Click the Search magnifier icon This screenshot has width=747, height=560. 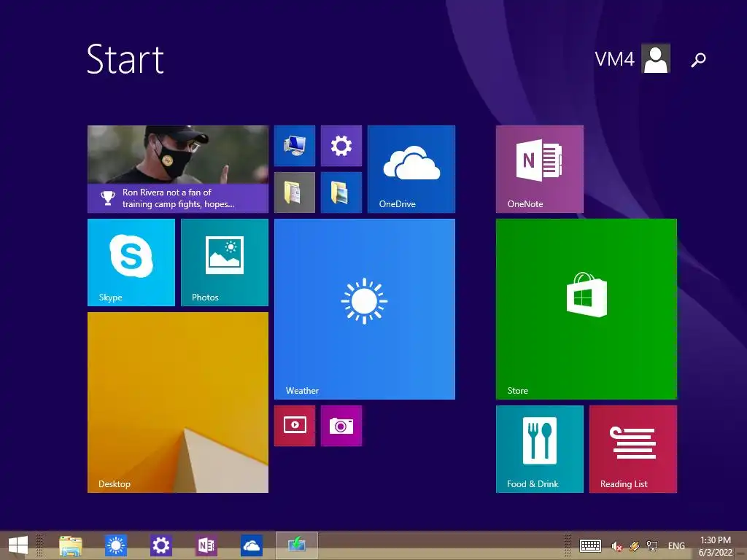coord(698,60)
